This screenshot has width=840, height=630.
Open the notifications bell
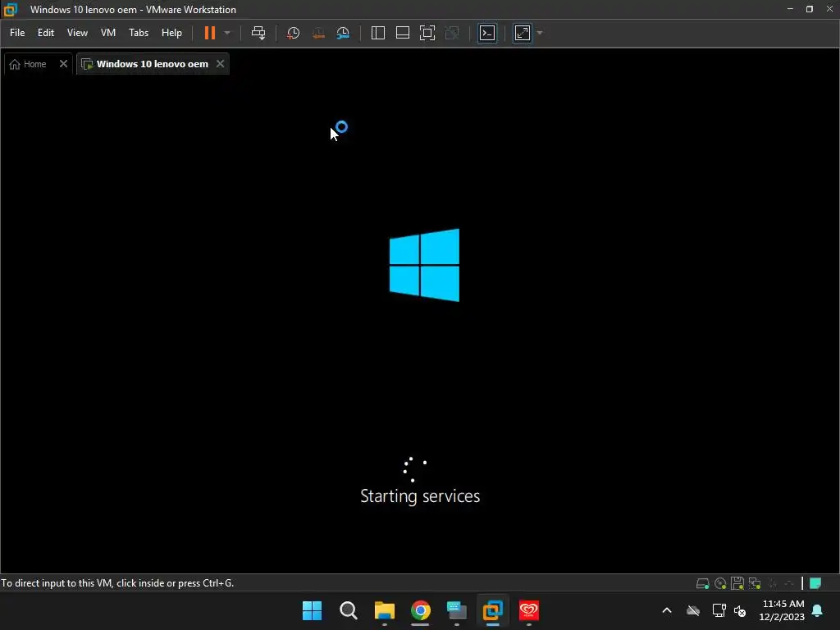pos(818,610)
